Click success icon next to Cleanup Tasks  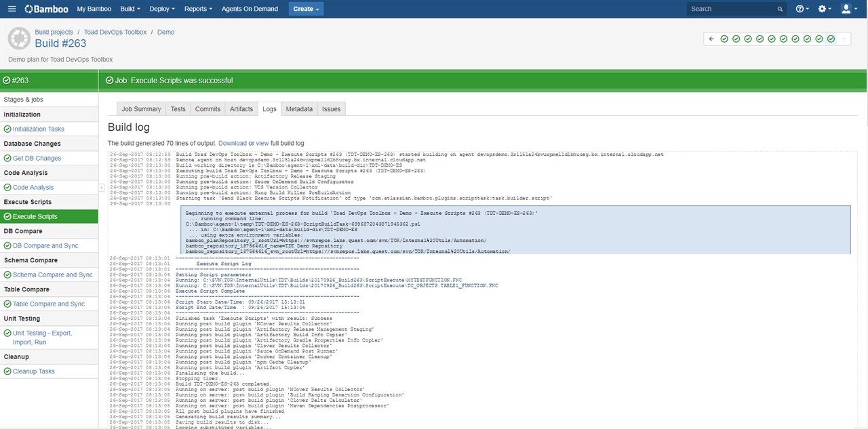click(7, 371)
